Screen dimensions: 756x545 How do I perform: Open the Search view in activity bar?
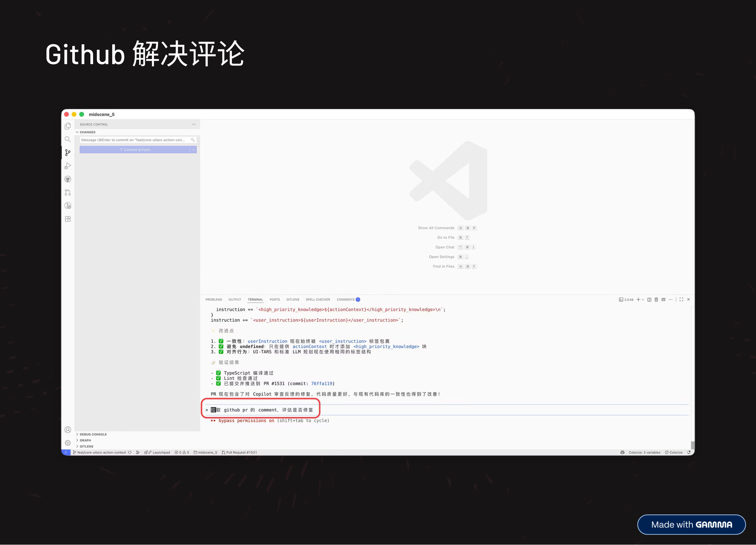click(x=68, y=139)
